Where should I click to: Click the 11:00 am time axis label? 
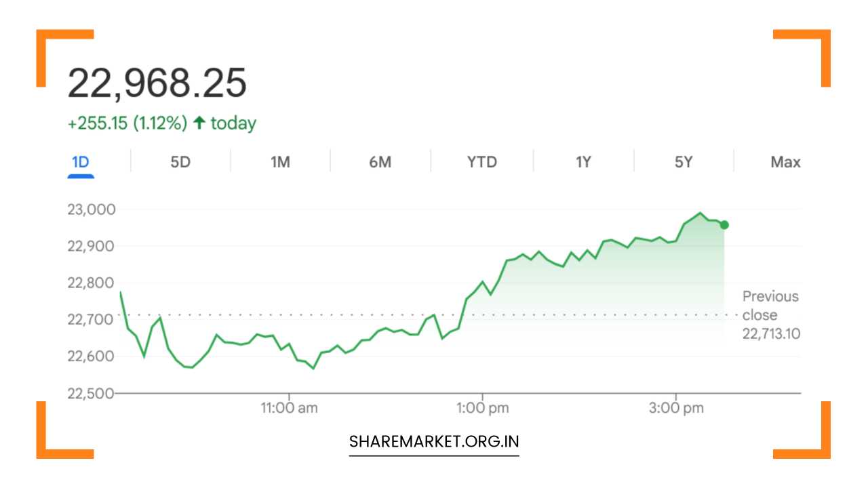(x=289, y=408)
